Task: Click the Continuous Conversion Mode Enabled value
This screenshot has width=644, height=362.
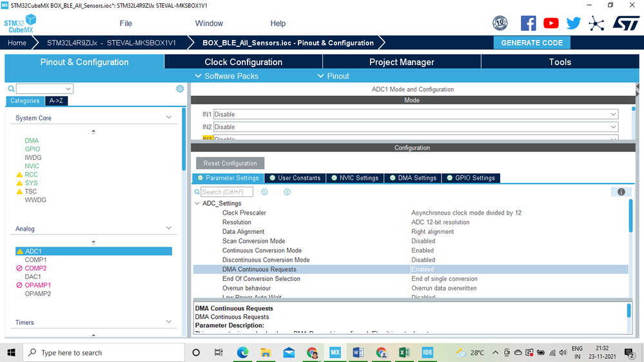Action: point(423,251)
